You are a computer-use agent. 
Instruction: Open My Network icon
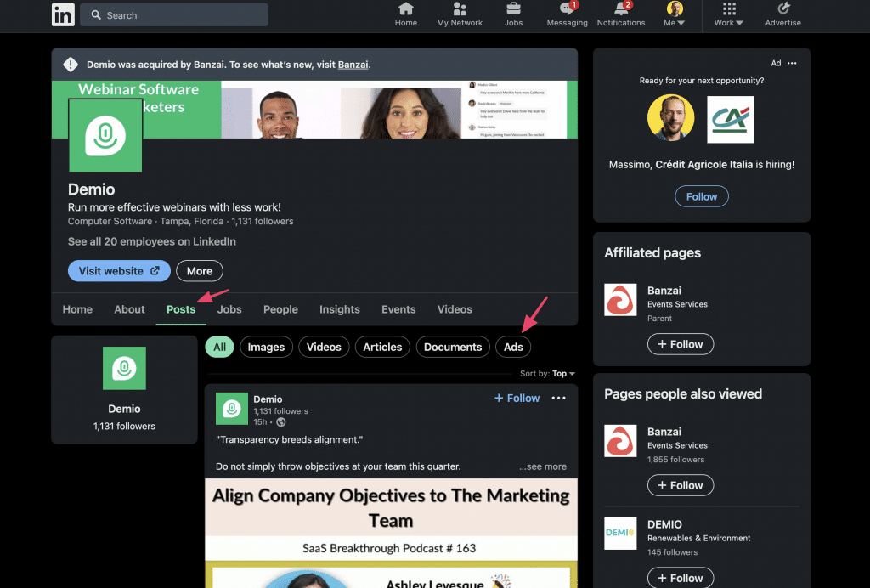460,15
